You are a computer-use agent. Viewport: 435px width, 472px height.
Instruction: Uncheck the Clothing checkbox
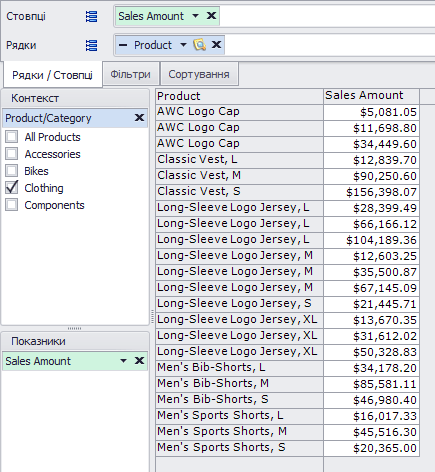pyautogui.click(x=12, y=188)
